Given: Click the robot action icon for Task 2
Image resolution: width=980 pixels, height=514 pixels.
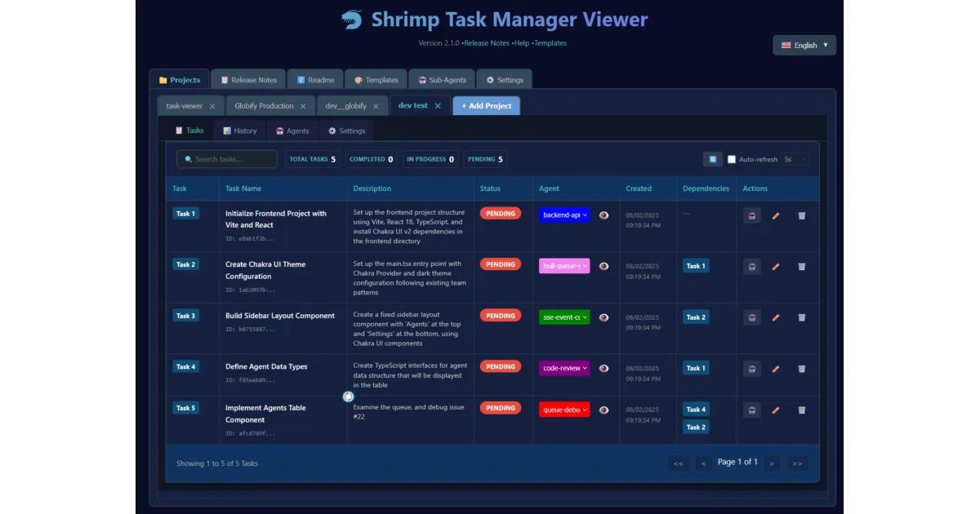Looking at the screenshot, I should 752,266.
